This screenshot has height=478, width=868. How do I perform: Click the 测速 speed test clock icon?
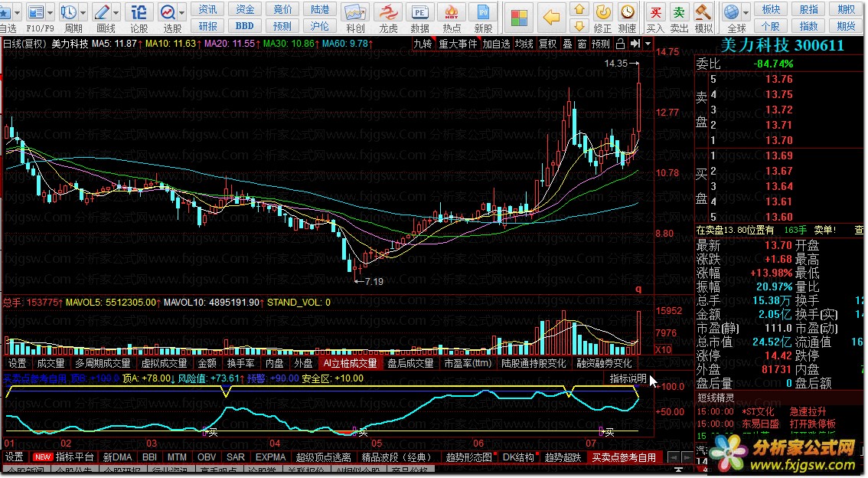(x=627, y=11)
